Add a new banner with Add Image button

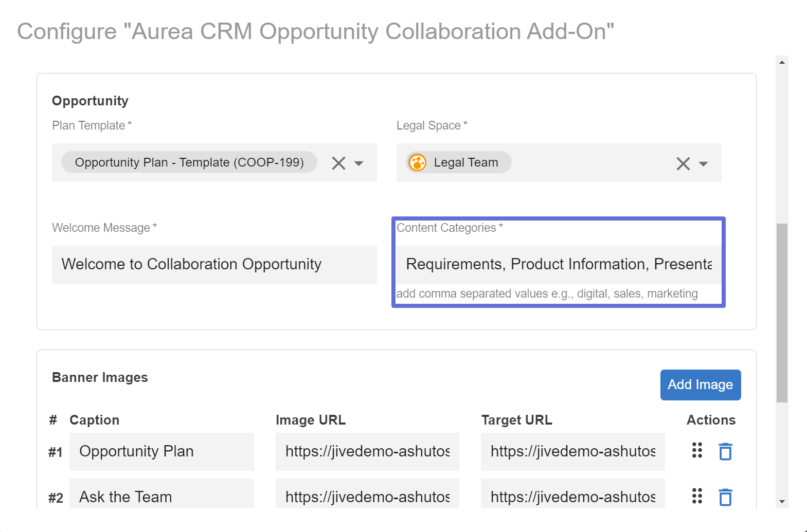701,384
